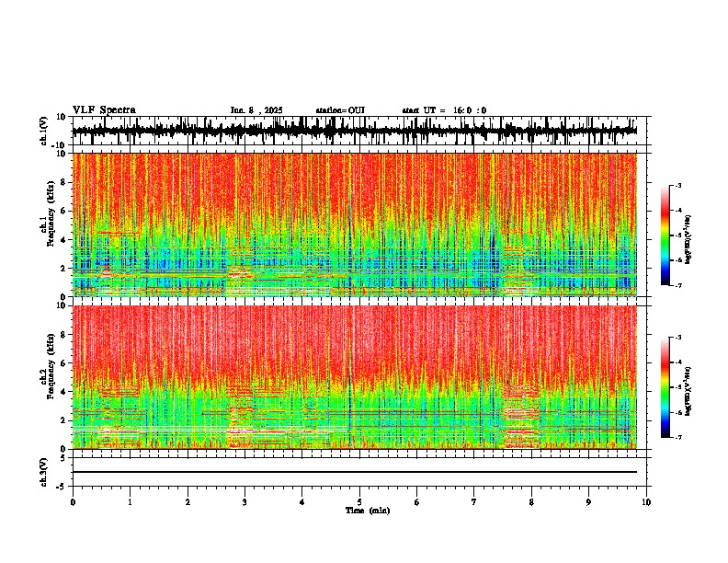Click the ch.2 color scale bar
The height and width of the screenshot is (563, 728).
(x=665, y=387)
